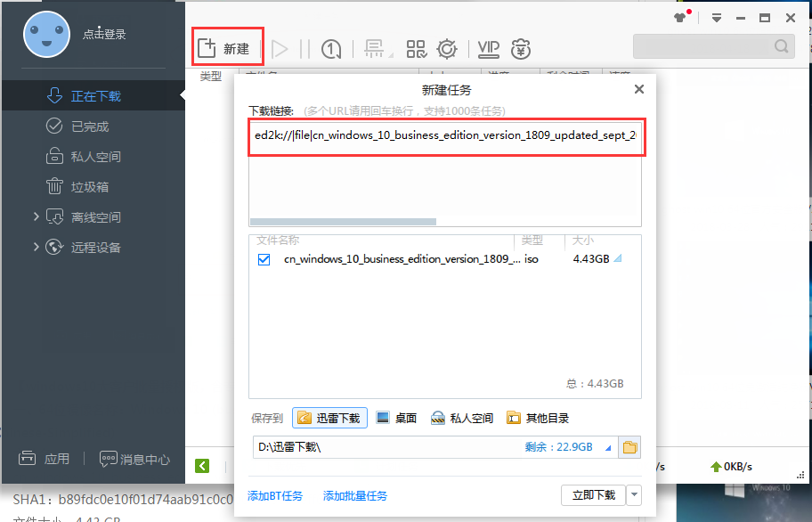The width and height of the screenshot is (812, 522).
Task: Select 正在下载 in the sidebar
Action: point(93,96)
